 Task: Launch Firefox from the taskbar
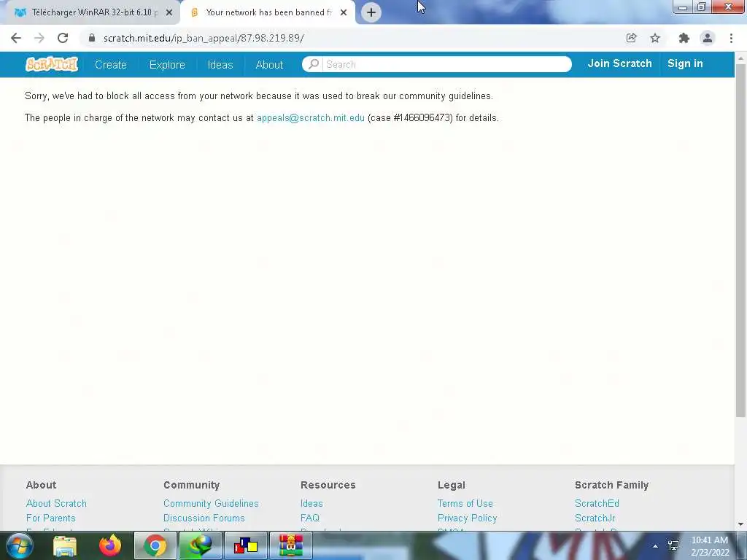(110, 545)
